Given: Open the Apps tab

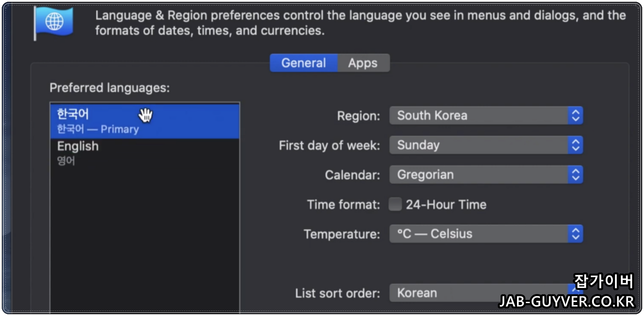Looking at the screenshot, I should tap(363, 63).
